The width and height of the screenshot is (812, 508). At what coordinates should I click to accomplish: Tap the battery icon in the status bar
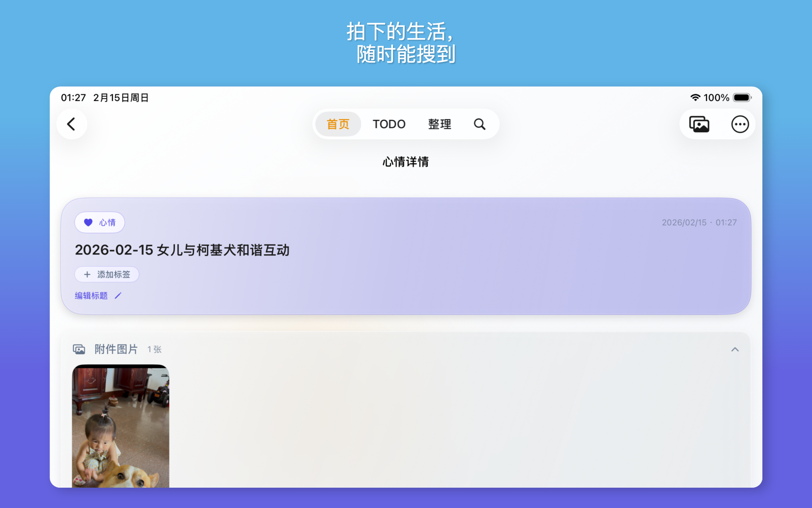point(742,97)
